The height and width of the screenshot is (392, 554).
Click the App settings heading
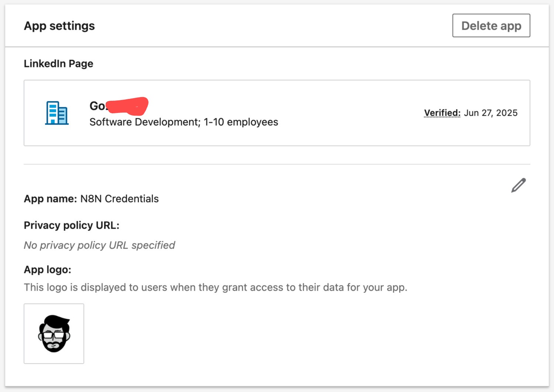click(x=59, y=26)
